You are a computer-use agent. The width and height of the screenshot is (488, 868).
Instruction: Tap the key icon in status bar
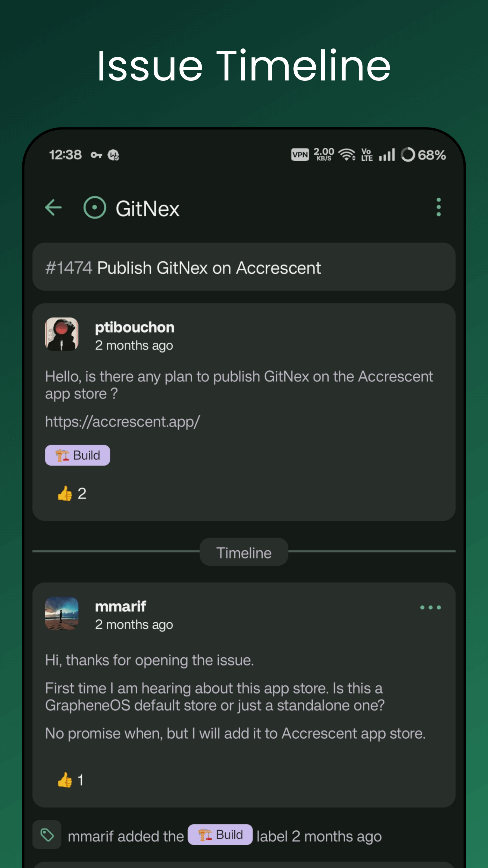96,155
